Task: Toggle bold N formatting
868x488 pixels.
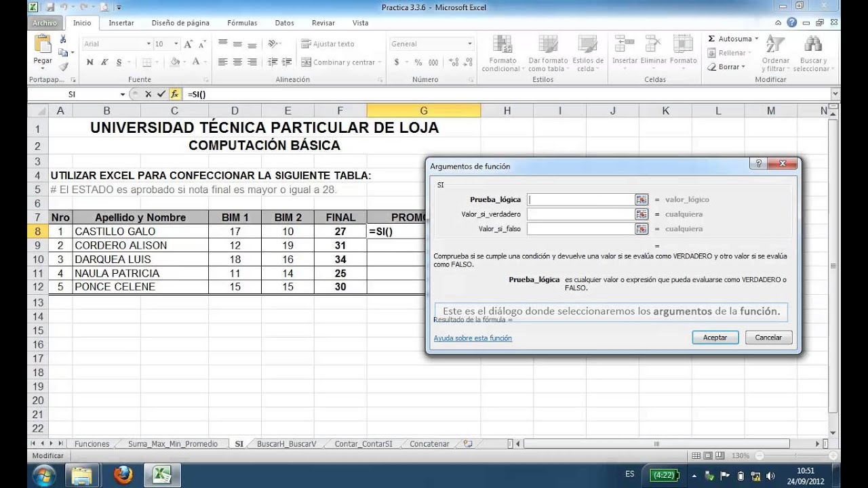Action: coord(90,62)
